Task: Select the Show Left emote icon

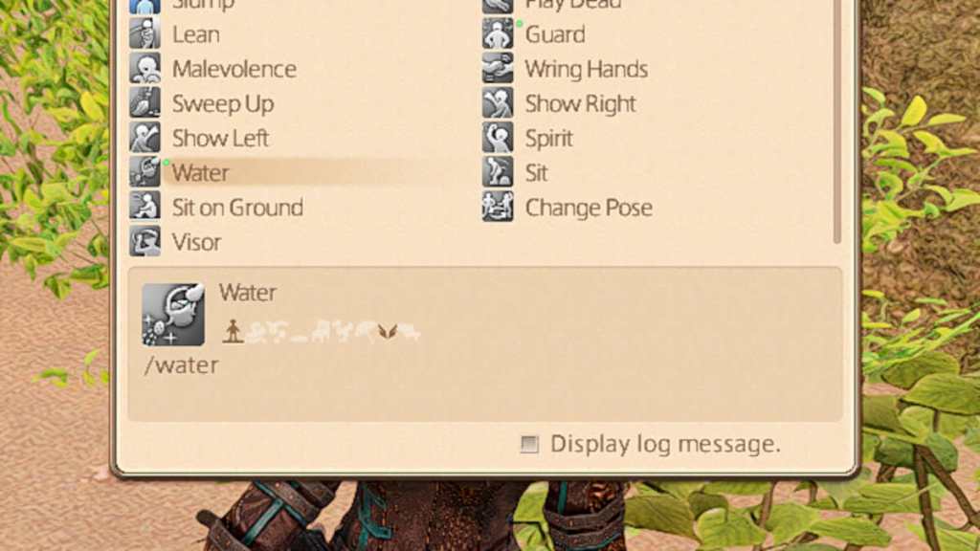Action: 145,138
